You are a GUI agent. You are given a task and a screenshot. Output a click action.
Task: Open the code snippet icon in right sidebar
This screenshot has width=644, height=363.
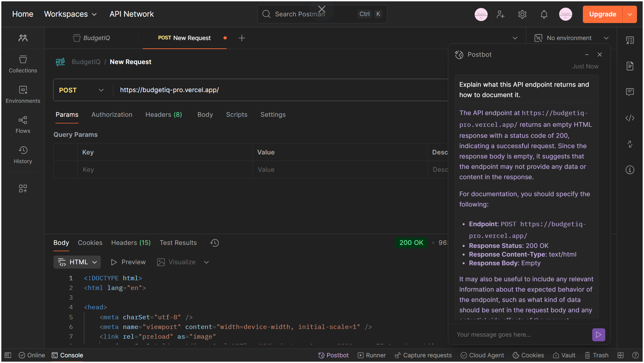[x=630, y=118]
